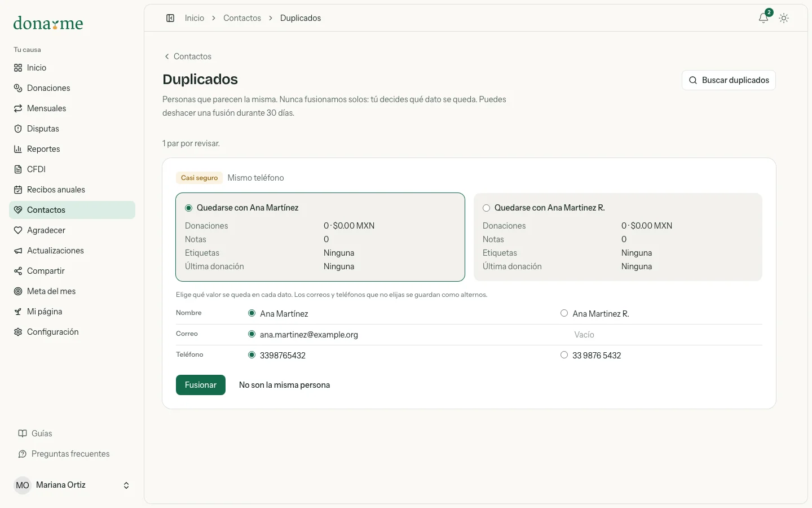The height and width of the screenshot is (508, 812).
Task: Go to Reportes label in sidebar
Action: (43, 149)
